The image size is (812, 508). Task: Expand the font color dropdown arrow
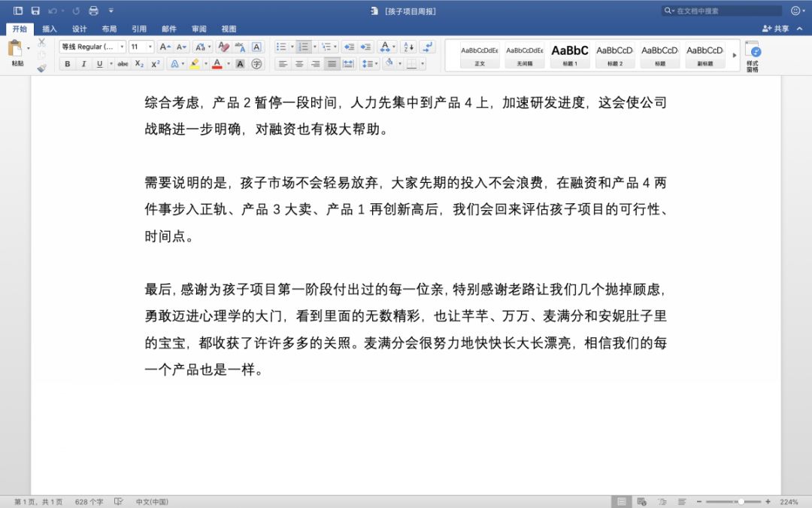click(x=228, y=62)
